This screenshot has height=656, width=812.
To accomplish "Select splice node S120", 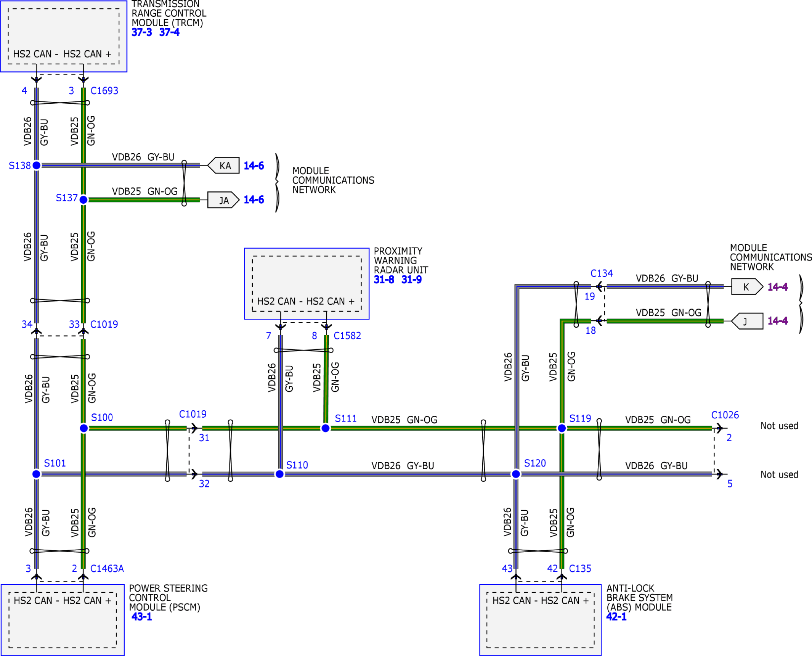I will click(516, 474).
